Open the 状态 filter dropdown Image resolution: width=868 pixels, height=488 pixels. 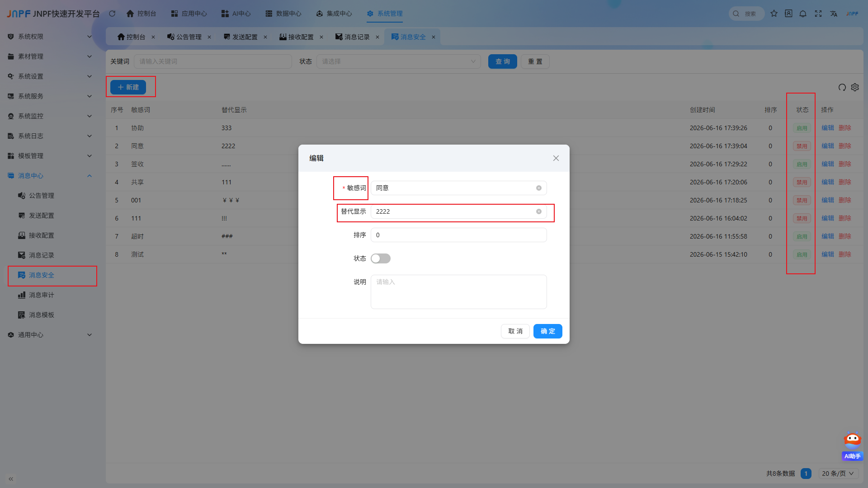tap(399, 61)
